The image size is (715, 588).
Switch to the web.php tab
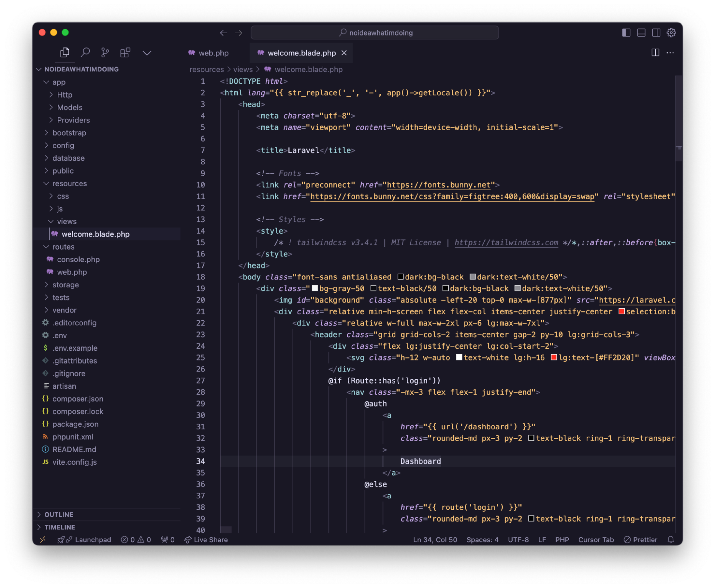click(x=213, y=53)
